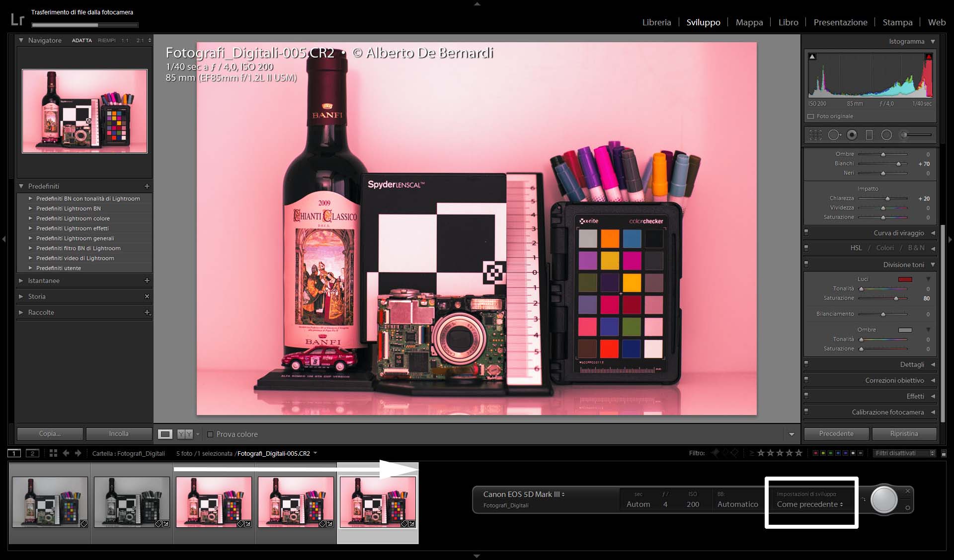Activate the Red Eye Correction tool
Viewport: 954px width, 560px height.
(x=852, y=135)
